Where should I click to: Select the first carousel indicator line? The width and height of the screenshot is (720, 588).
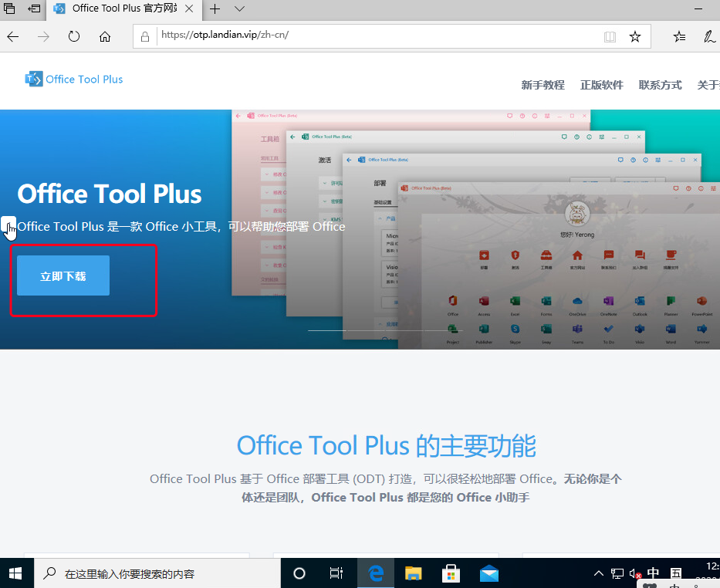point(327,330)
